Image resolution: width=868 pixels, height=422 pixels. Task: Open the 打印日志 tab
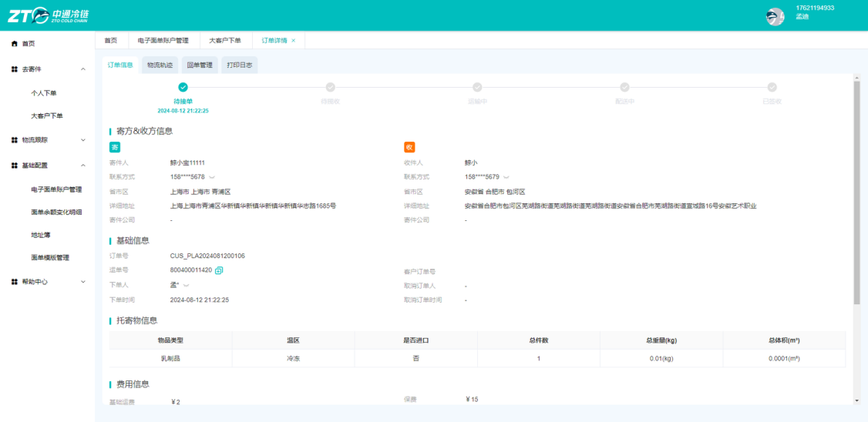240,65
